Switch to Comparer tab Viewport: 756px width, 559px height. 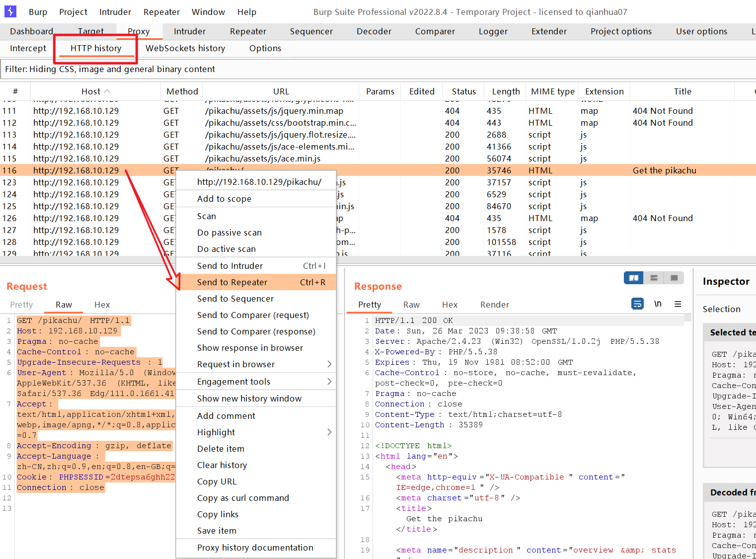(x=435, y=31)
